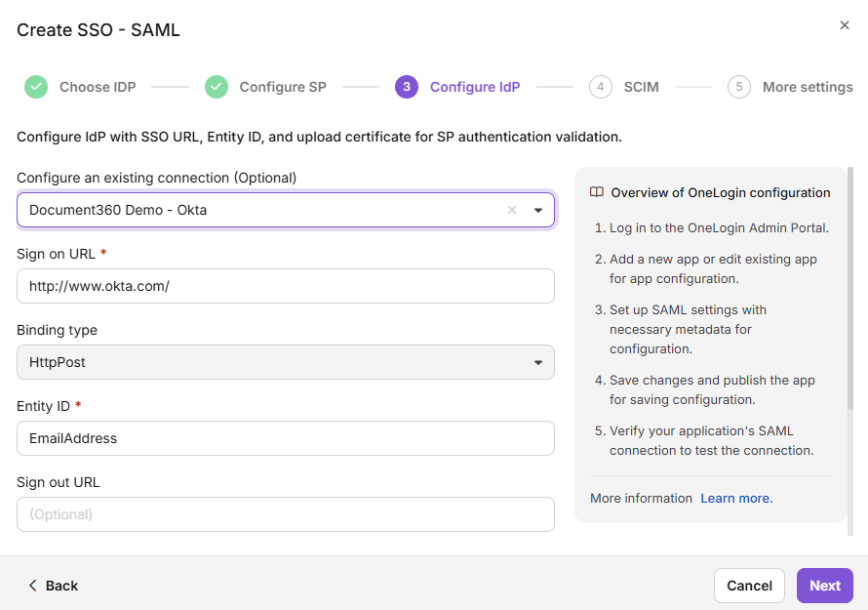
Task: Go to the Configure SP step
Action: pyautogui.click(x=283, y=87)
